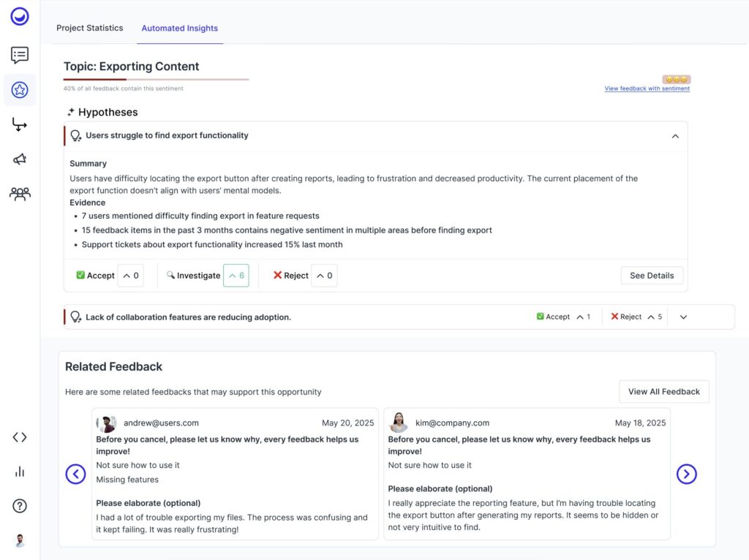Image resolution: width=749 pixels, height=560 pixels.
Task: Open the users group sidebar icon
Action: click(x=20, y=194)
